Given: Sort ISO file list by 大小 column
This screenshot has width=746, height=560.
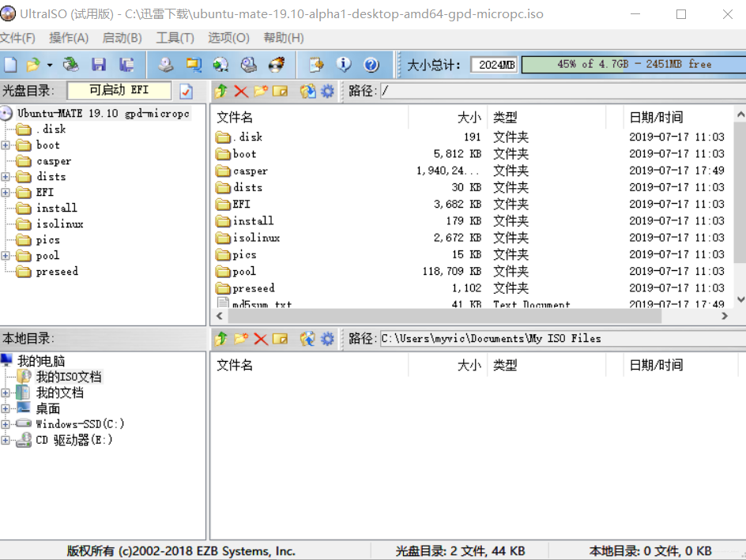Looking at the screenshot, I should 448,118.
